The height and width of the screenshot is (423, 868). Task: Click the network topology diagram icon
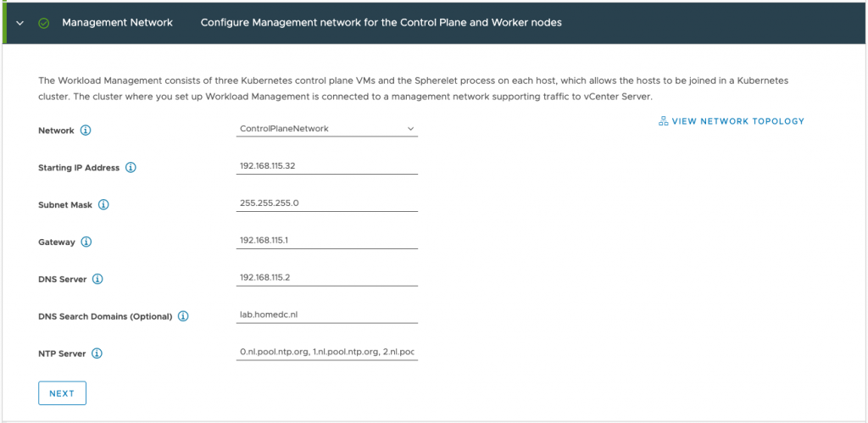click(x=663, y=121)
